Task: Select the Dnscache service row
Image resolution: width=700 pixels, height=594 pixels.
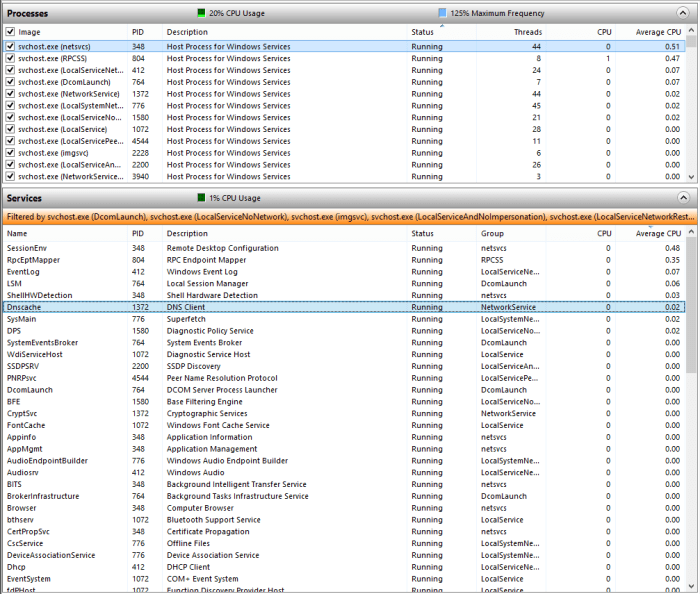Action: [344, 307]
